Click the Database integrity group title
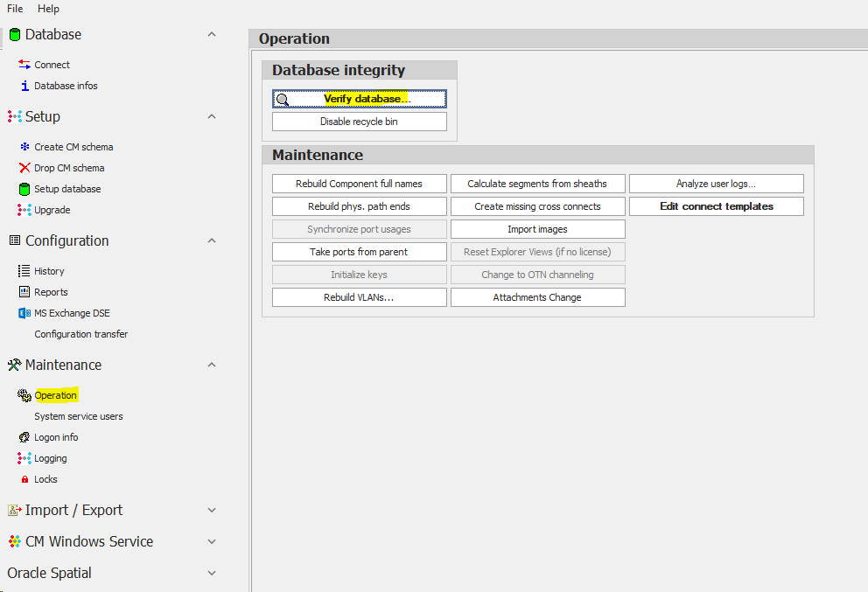The height and width of the screenshot is (592, 868). pos(339,70)
